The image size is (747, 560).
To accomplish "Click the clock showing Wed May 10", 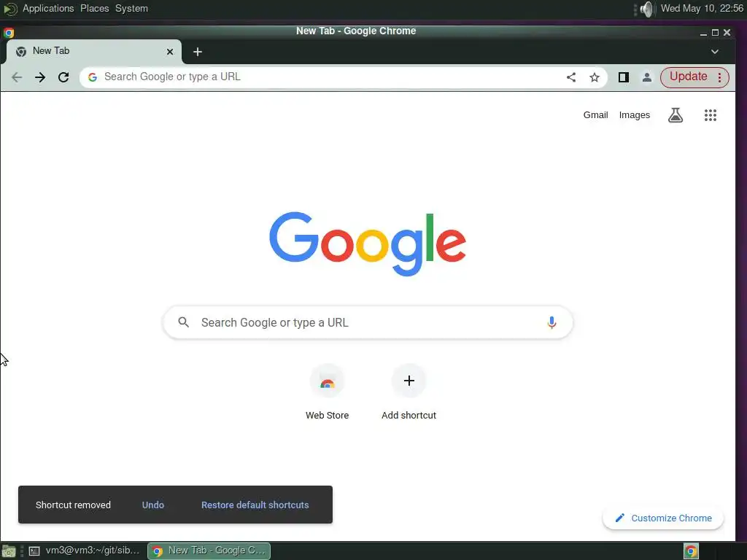I will tap(702, 9).
